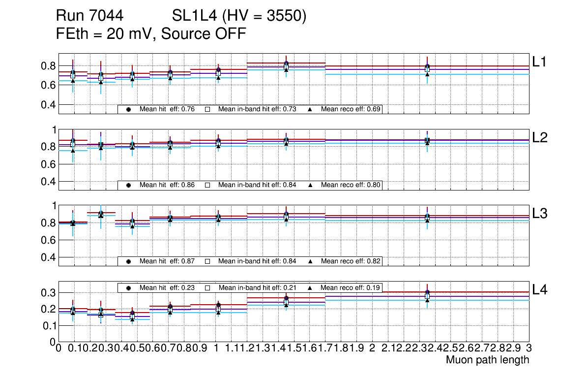Image resolution: width=588 pixels, height=380 pixels.
Task: Select 'Mean reco eff: 0.80' legend entry
Action: pos(351,186)
